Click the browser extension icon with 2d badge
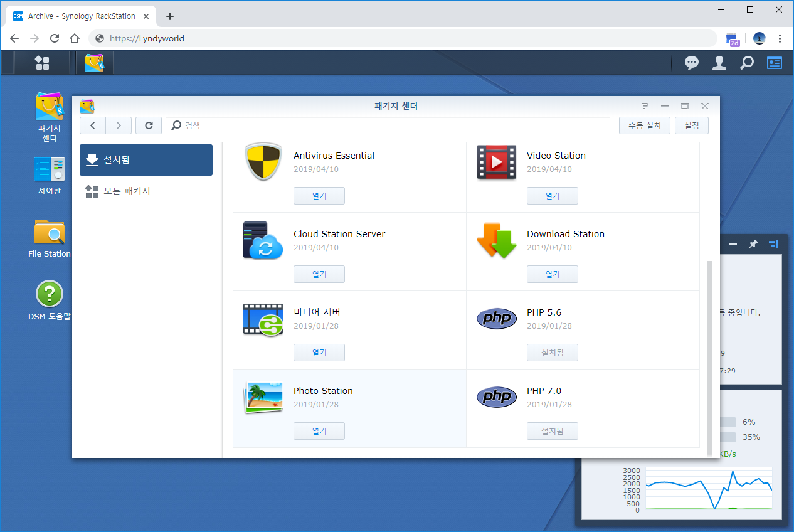Image resolution: width=794 pixels, height=532 pixels. 733,40
